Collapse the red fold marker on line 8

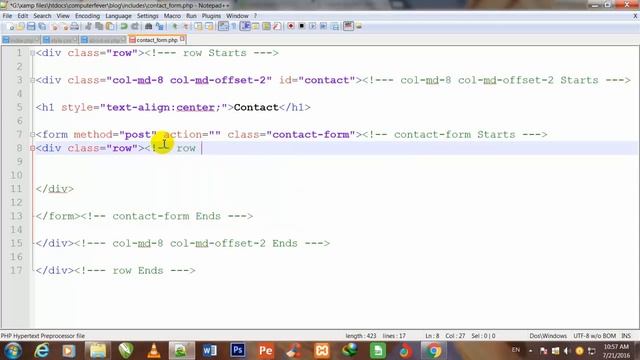[32, 148]
